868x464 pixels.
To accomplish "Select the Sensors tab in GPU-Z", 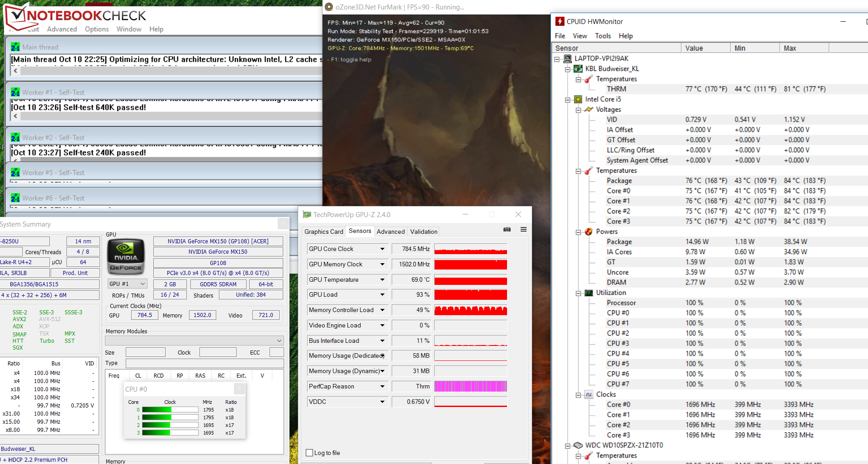I will click(x=360, y=231).
